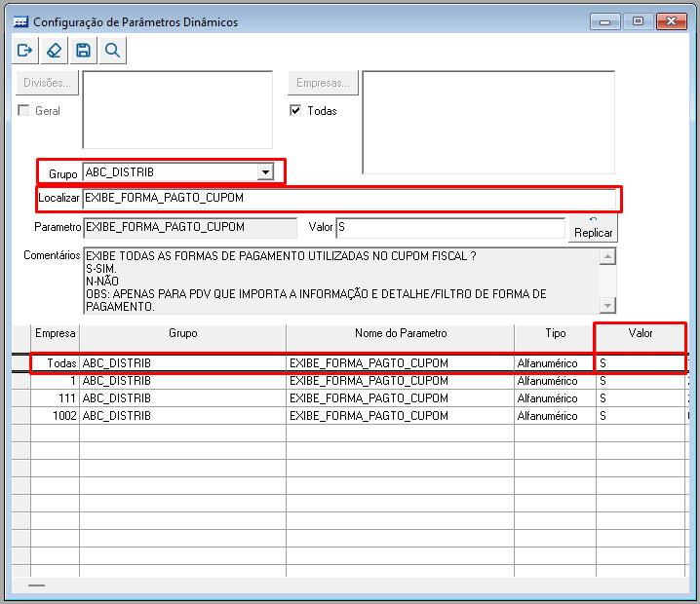Toggle the Geral checkbox
The width and height of the screenshot is (700, 604).
coord(23,110)
